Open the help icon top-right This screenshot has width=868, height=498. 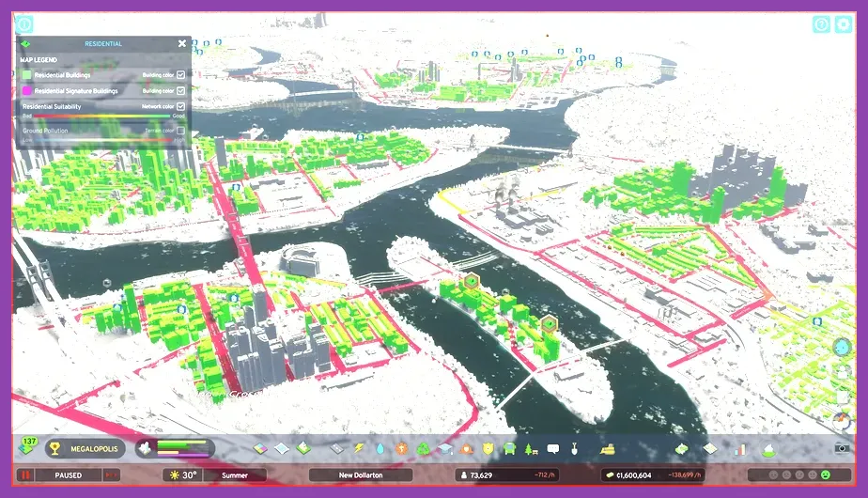[821, 24]
